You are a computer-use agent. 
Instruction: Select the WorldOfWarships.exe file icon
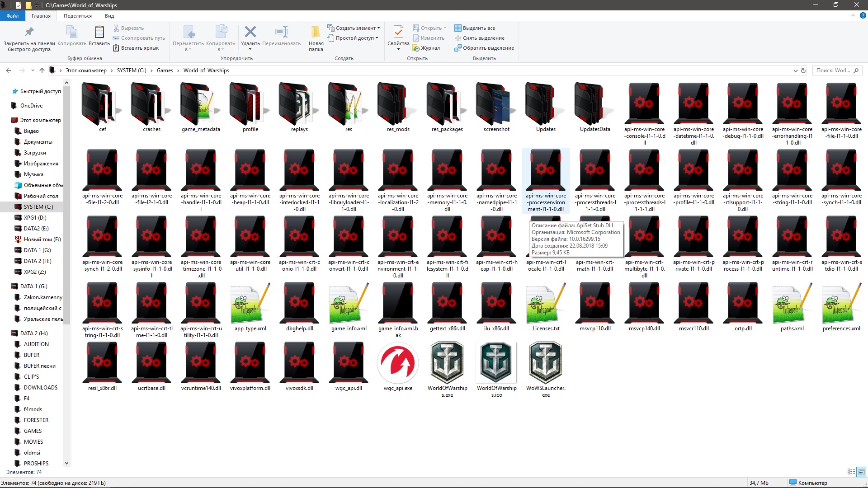[x=447, y=363]
